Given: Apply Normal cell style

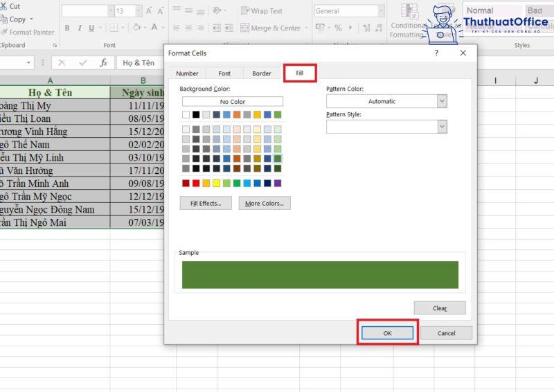Looking at the screenshot, I should click(493, 10).
